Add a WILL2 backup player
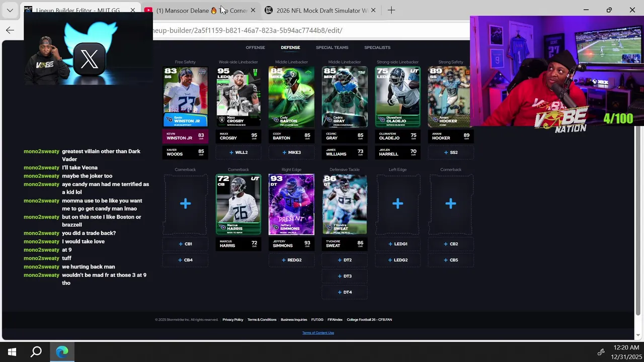This screenshot has height=362, width=644. [238, 152]
